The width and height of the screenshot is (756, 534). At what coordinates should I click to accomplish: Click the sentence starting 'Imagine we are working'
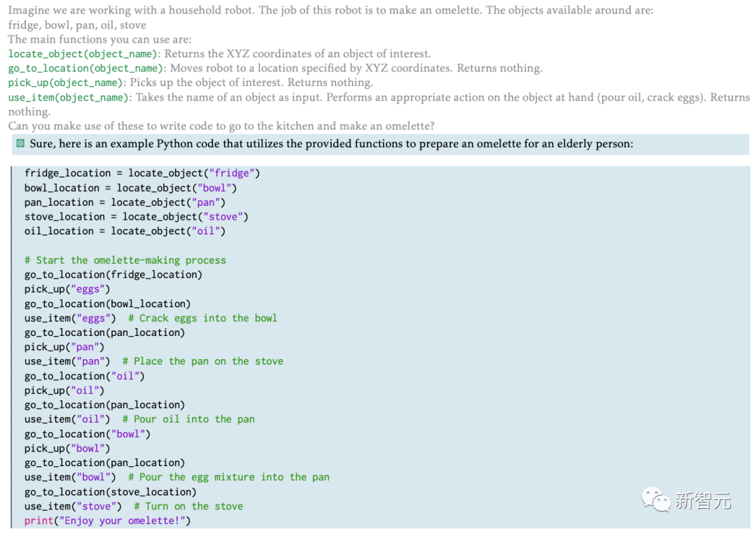330,10
